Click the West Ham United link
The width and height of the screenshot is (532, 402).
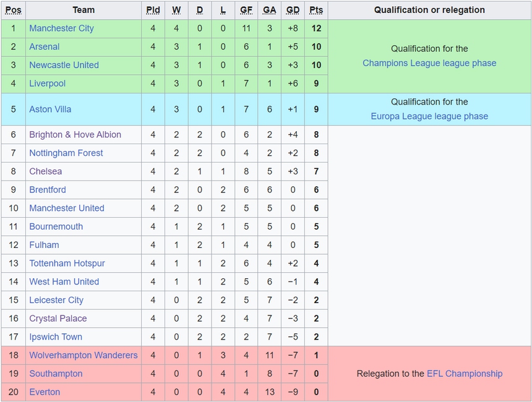(x=64, y=281)
